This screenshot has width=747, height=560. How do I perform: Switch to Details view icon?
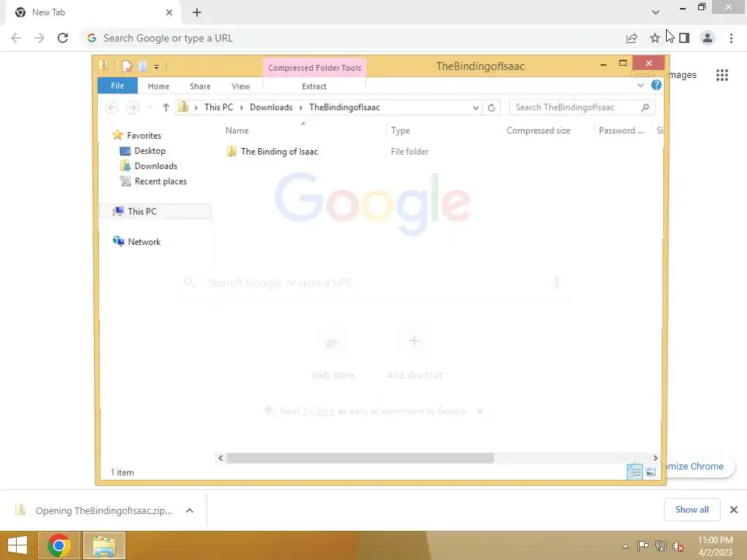tap(635, 472)
